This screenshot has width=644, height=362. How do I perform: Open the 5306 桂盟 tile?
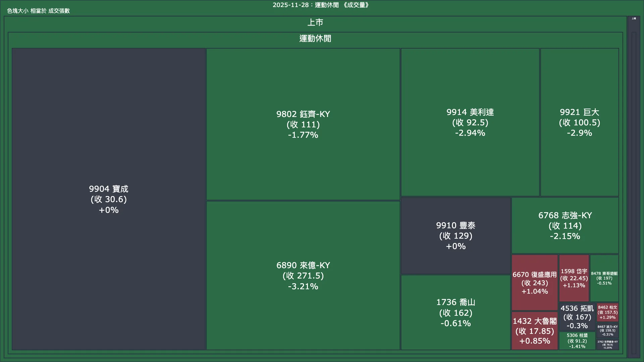577,341
